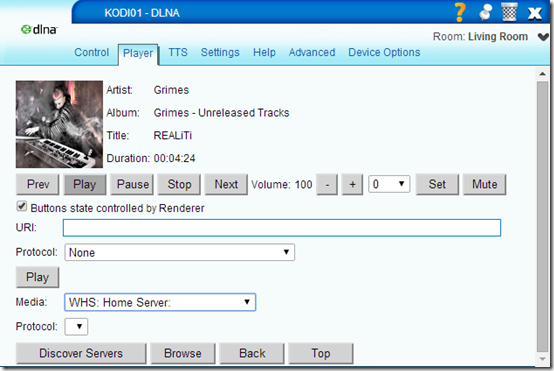The height and width of the screenshot is (371, 554).
Task: Skip to the Next track
Action: tap(226, 184)
